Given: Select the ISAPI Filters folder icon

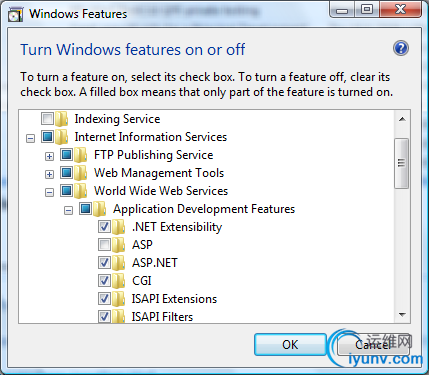Looking at the screenshot, I should click(119, 316).
